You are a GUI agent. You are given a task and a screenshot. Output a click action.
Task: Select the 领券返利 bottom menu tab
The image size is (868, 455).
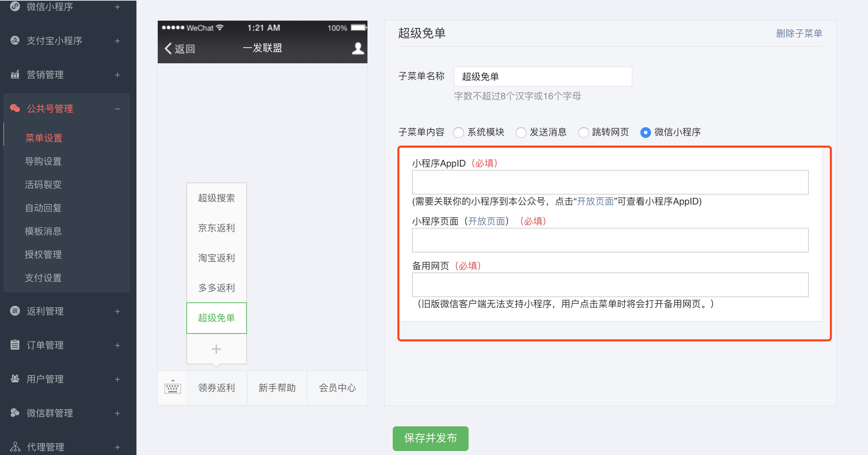click(216, 387)
